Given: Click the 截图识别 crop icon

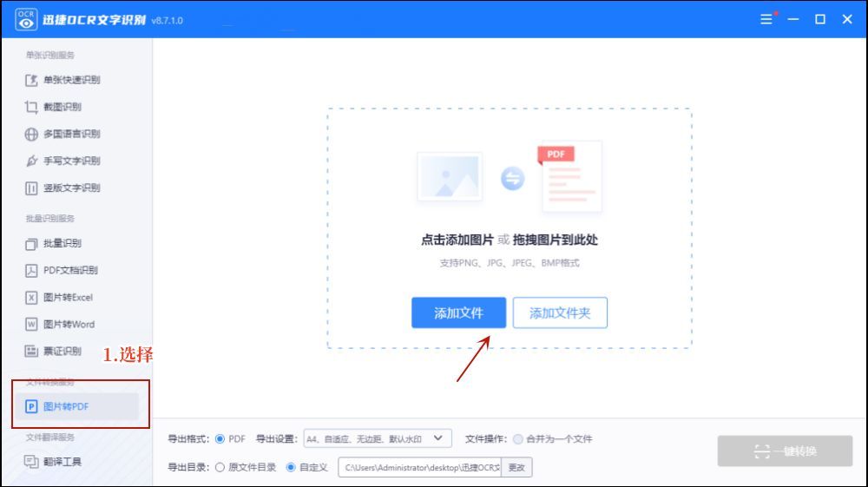Looking at the screenshot, I should point(31,107).
